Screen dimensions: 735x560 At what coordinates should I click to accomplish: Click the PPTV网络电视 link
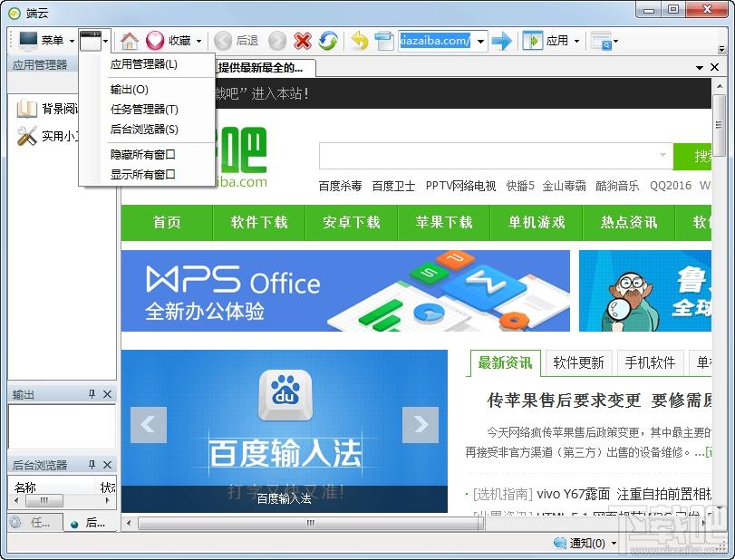[460, 186]
